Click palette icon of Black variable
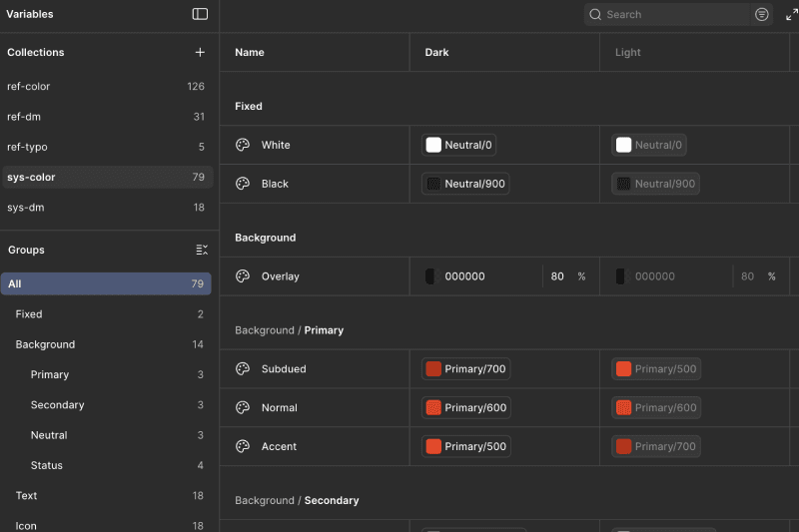799x532 pixels. [243, 184]
